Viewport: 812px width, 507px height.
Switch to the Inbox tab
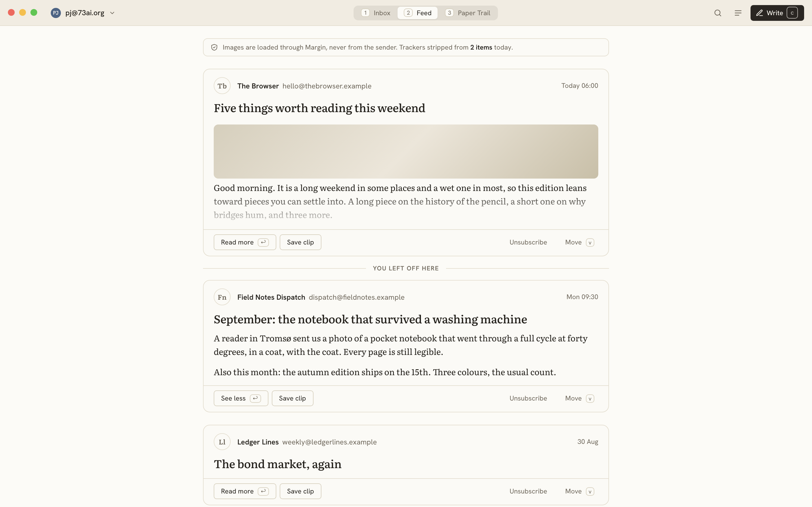click(376, 13)
